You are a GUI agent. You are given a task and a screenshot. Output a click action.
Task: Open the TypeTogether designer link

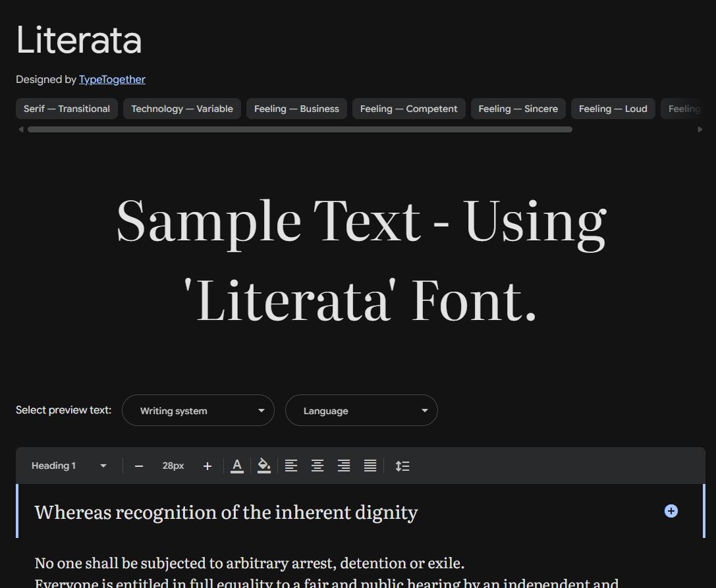click(113, 80)
